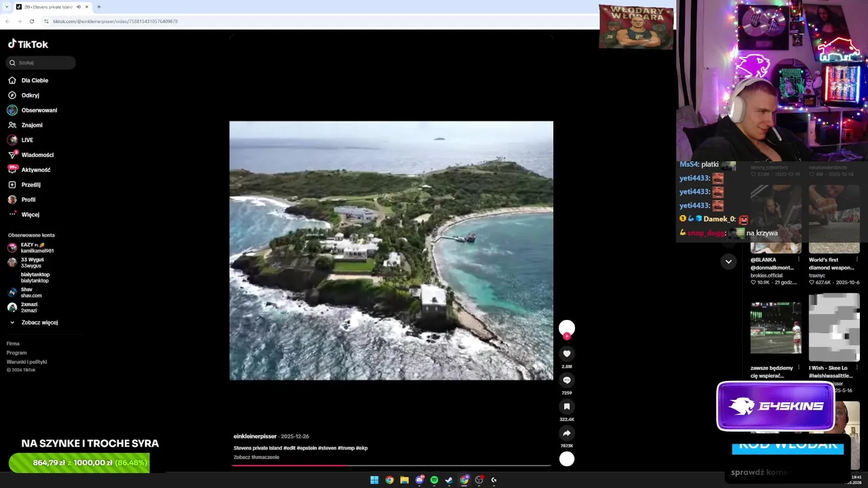The image size is (868, 488).
Task: Expand the Więcej menu
Action: coord(24,214)
